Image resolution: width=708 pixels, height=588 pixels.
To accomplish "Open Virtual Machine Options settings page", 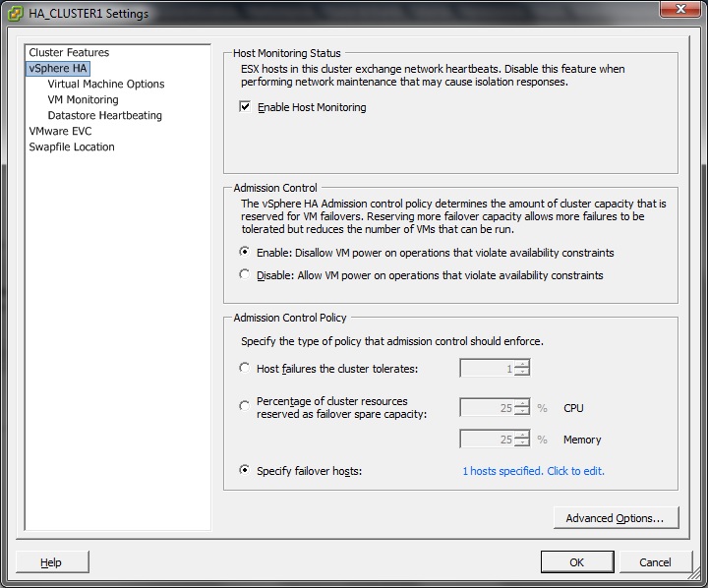I will tap(106, 84).
